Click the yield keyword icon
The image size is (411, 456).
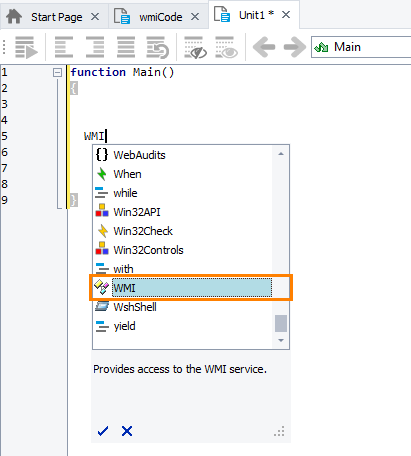click(102, 326)
